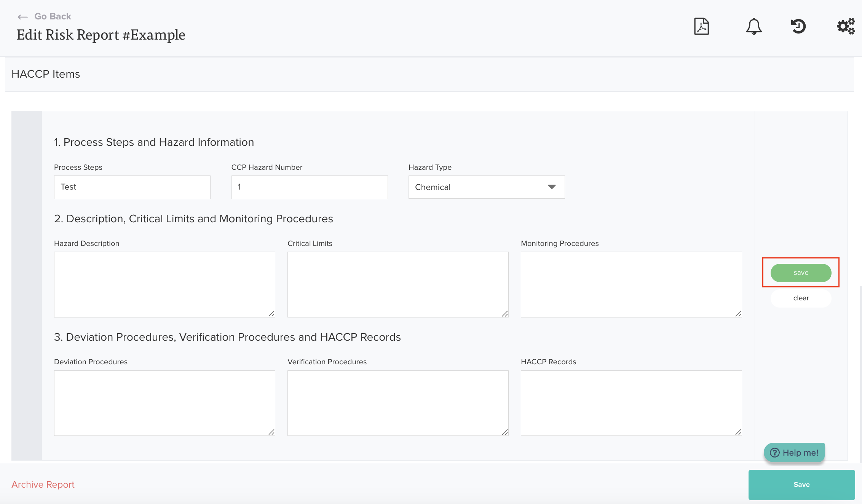This screenshot has width=862, height=504.
Task: Focus the CCP Hazard Number field
Action: pyautogui.click(x=309, y=187)
